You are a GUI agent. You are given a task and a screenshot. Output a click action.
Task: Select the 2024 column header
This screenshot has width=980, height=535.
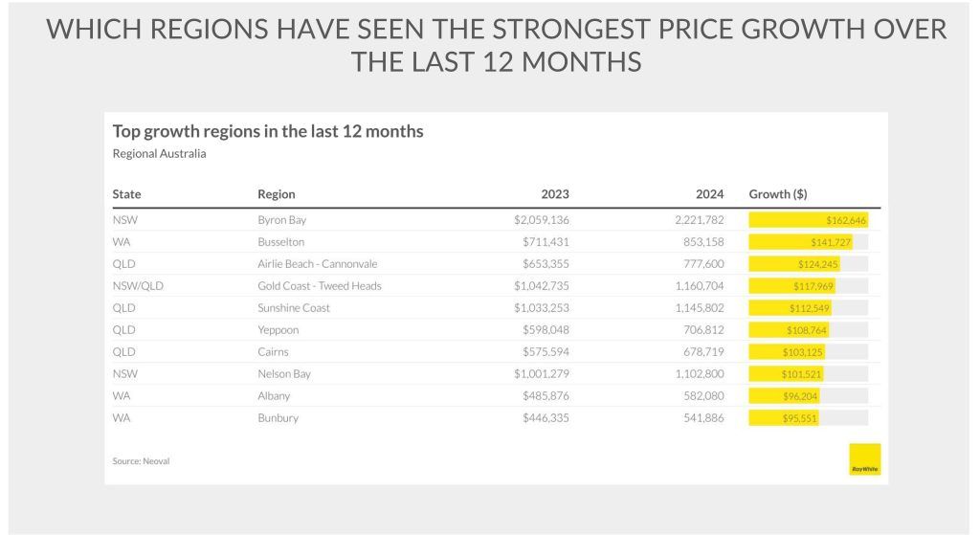(x=709, y=194)
